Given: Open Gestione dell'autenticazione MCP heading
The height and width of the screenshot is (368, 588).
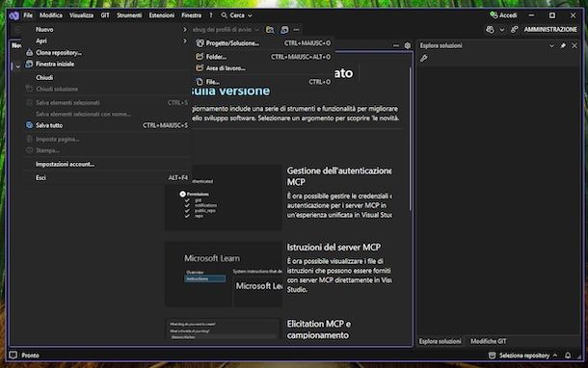Looking at the screenshot, I should pyautogui.click(x=339, y=176).
